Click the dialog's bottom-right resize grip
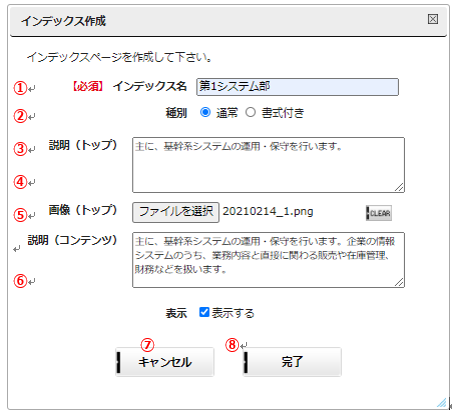This screenshot has width=452, height=411. (x=442, y=403)
